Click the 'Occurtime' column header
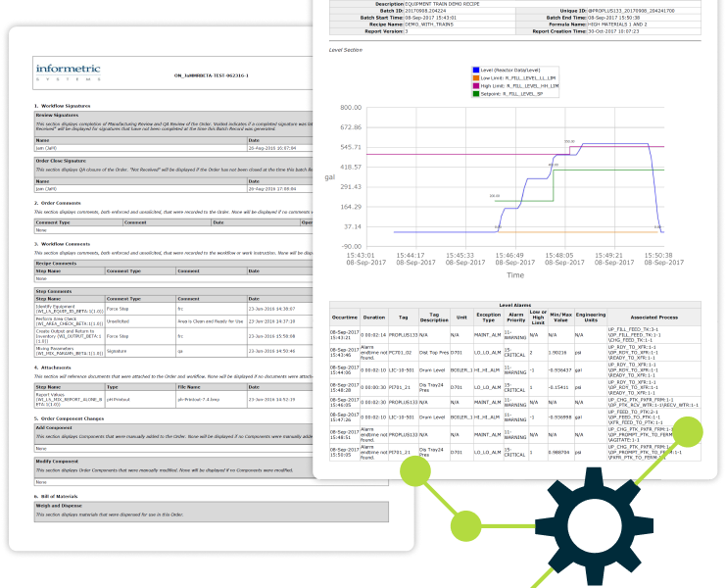Image resolution: width=726 pixels, height=588 pixels. (x=345, y=318)
